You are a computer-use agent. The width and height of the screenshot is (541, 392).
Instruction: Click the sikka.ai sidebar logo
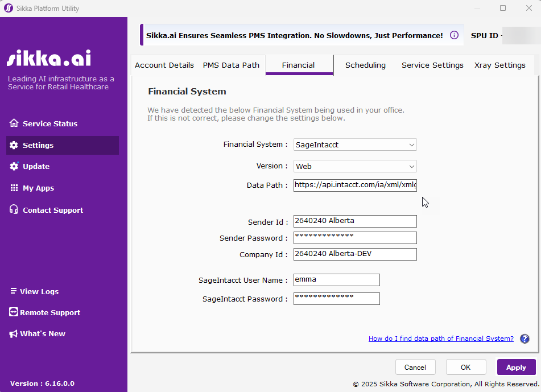(49, 57)
